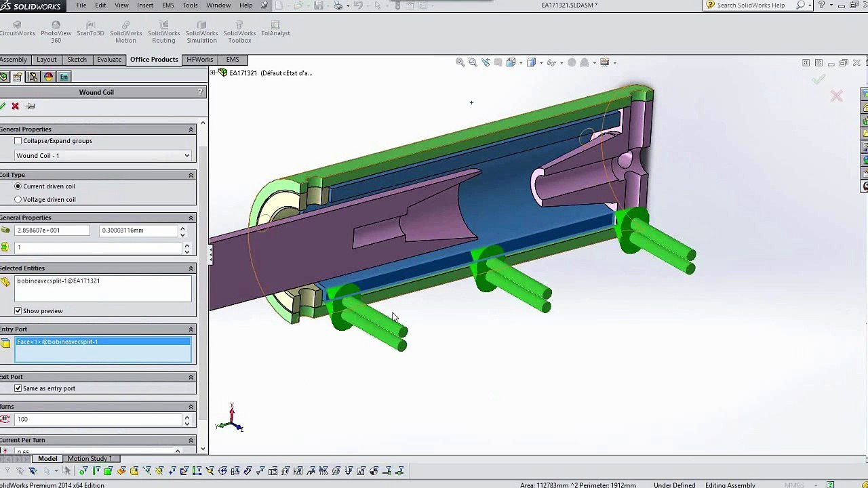Click the Entry Port face selection box
868x488 pixels.
pyautogui.click(x=103, y=350)
